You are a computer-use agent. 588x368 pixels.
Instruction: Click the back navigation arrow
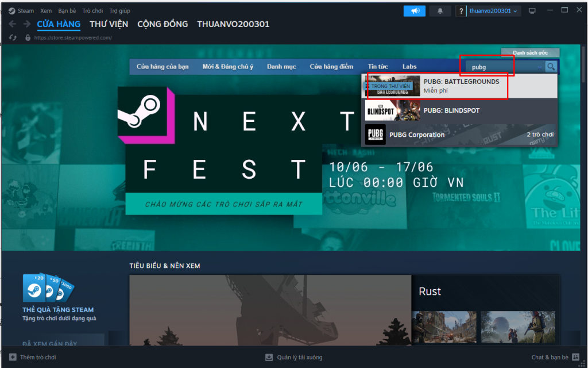(13, 24)
